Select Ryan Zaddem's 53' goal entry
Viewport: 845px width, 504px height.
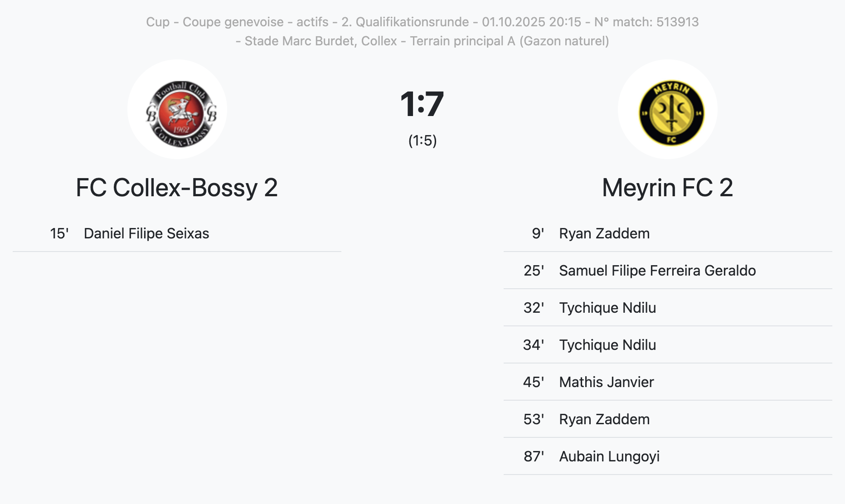604,419
